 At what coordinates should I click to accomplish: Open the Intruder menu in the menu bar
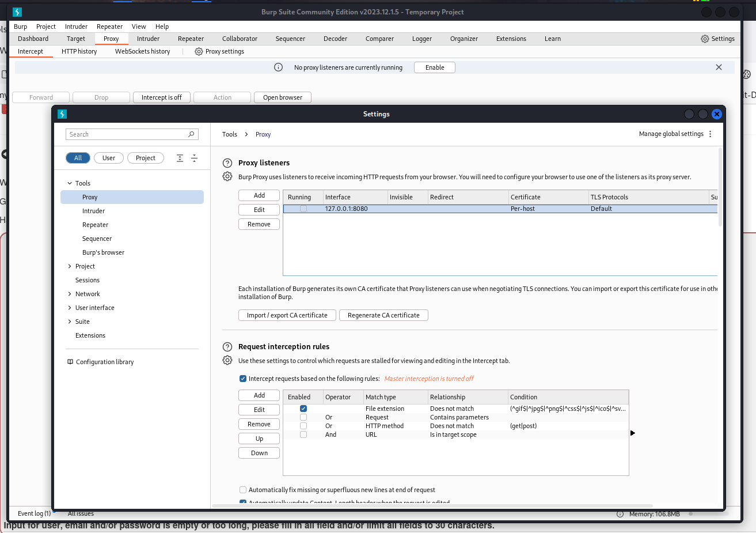click(x=76, y=27)
